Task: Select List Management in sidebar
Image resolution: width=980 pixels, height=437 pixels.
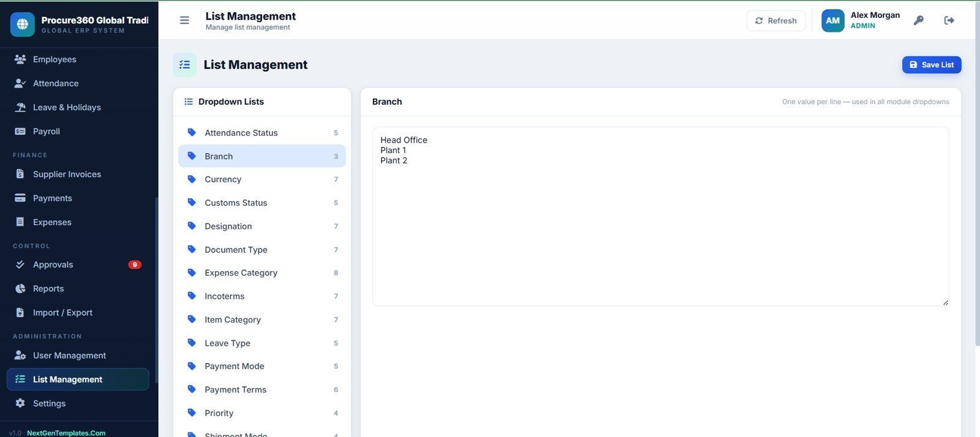Action: [x=78, y=379]
